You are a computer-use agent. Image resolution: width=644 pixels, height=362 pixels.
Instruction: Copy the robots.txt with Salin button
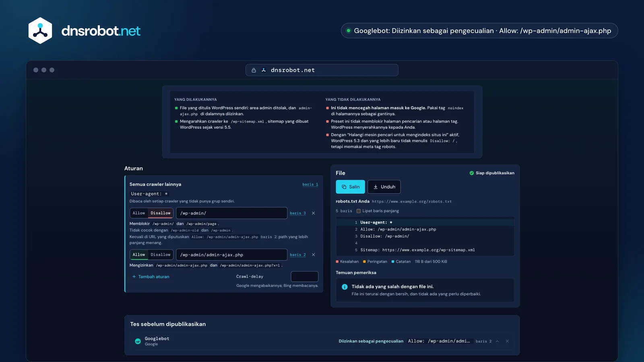pyautogui.click(x=351, y=187)
